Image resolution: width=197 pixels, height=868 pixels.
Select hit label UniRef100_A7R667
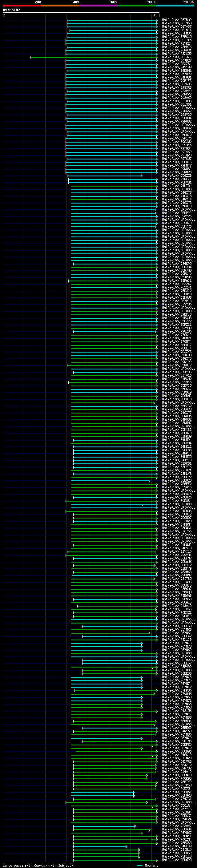(176, 111)
